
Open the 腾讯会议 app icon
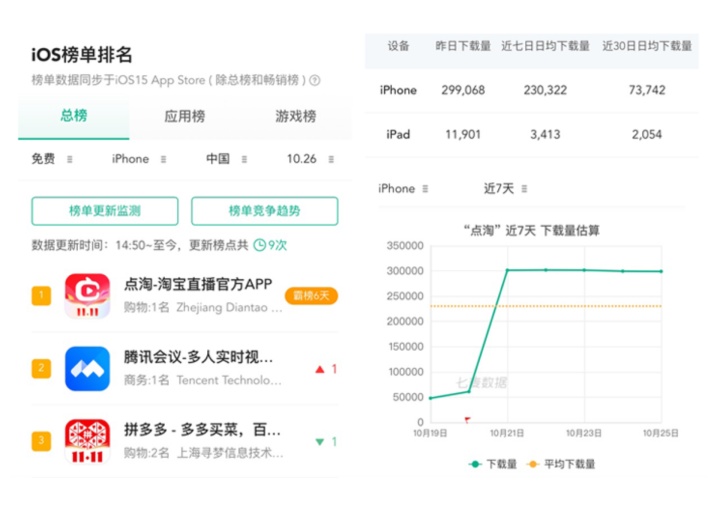pyautogui.click(x=87, y=368)
